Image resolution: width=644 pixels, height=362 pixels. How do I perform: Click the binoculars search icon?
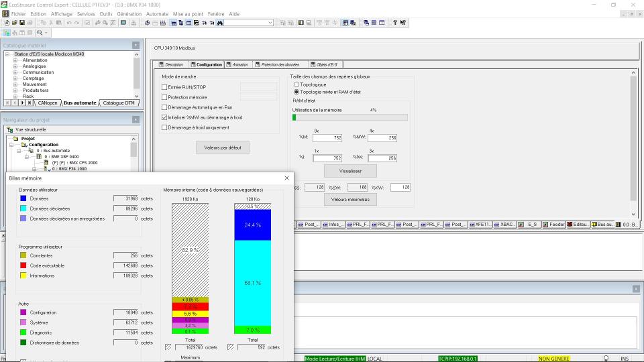[x=219, y=23]
